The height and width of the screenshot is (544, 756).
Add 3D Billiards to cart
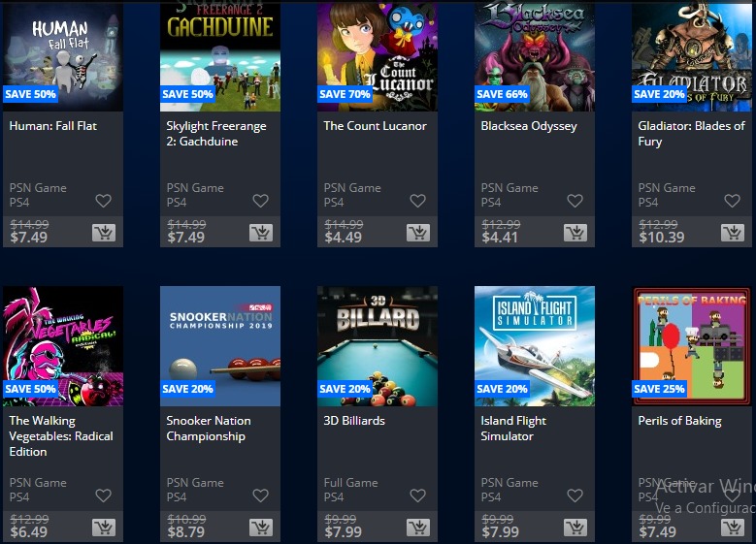[418, 528]
